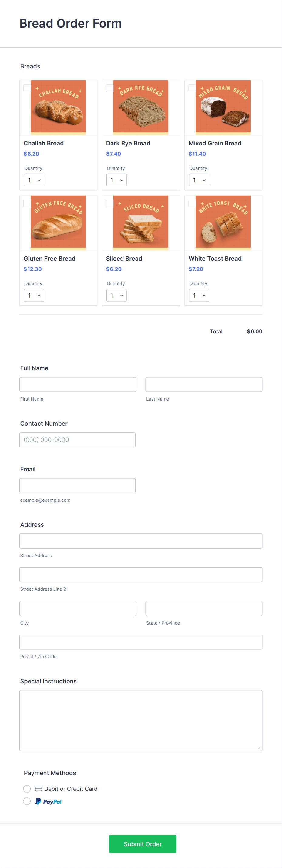Click the credit card icon next to Debit option
Viewport: 282px width, 868px height.
pyautogui.click(x=38, y=788)
